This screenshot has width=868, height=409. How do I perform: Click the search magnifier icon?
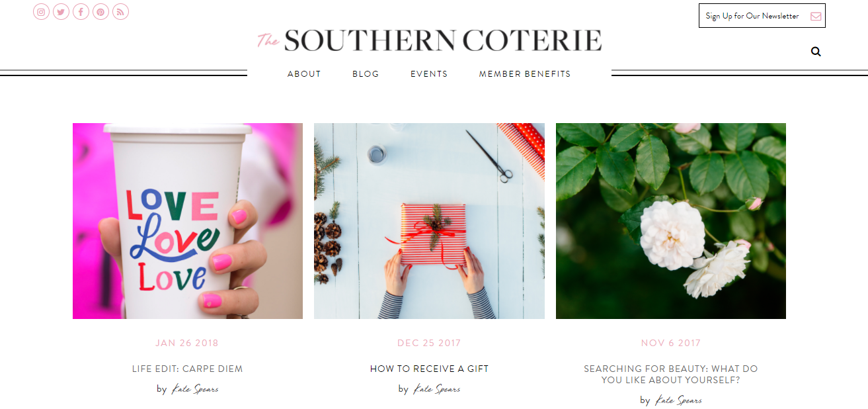pyautogui.click(x=816, y=52)
